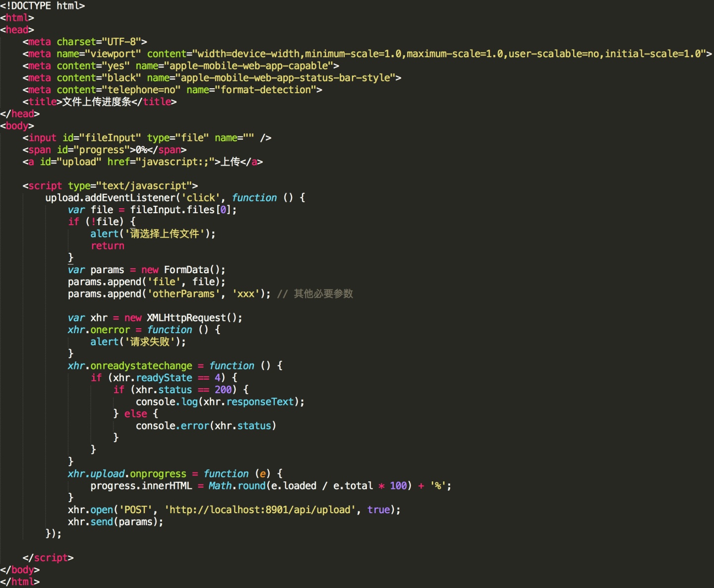Screen dimensions: 714x588
Task: Click the addEventListener call text
Action: click(x=130, y=198)
